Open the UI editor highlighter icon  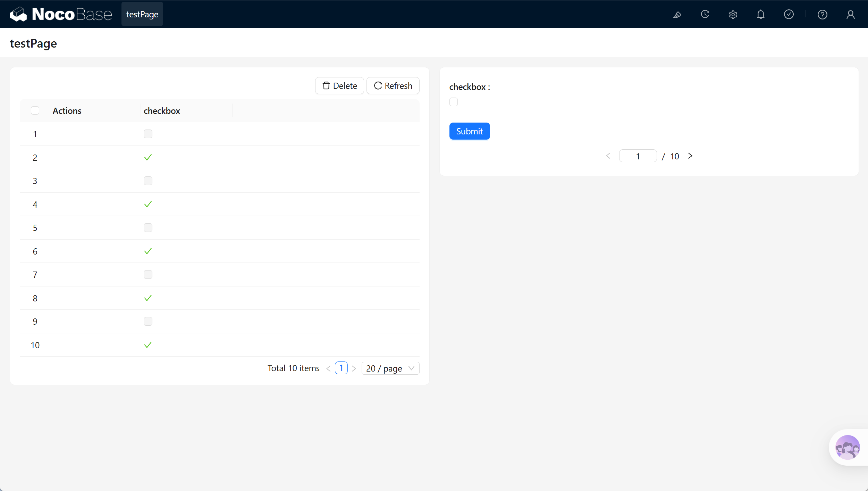(677, 15)
